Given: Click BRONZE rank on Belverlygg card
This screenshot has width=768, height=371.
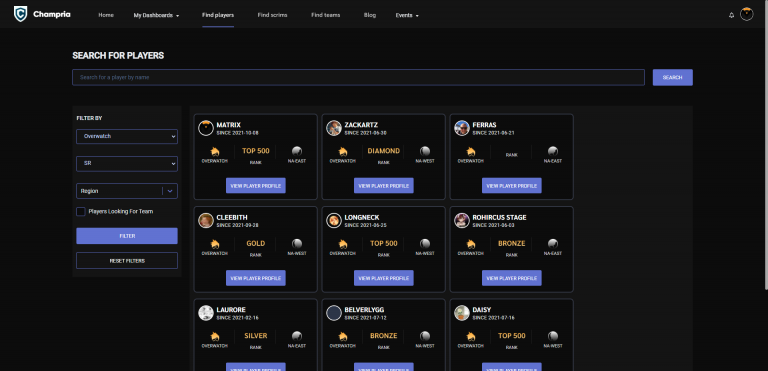Looking at the screenshot, I should [384, 336].
